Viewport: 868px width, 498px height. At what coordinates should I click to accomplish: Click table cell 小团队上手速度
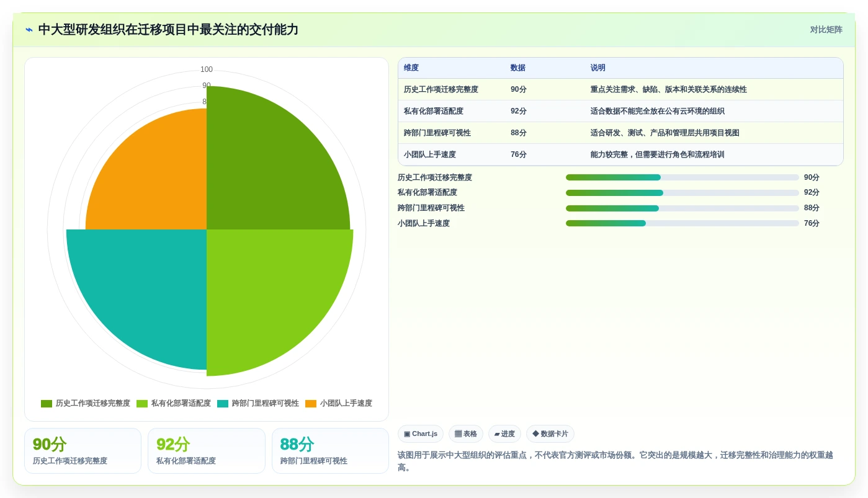pyautogui.click(x=430, y=154)
